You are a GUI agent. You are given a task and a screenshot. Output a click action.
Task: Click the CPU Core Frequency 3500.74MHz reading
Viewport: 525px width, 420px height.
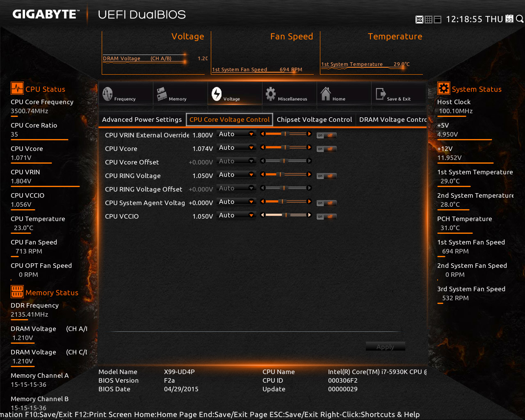click(30, 111)
